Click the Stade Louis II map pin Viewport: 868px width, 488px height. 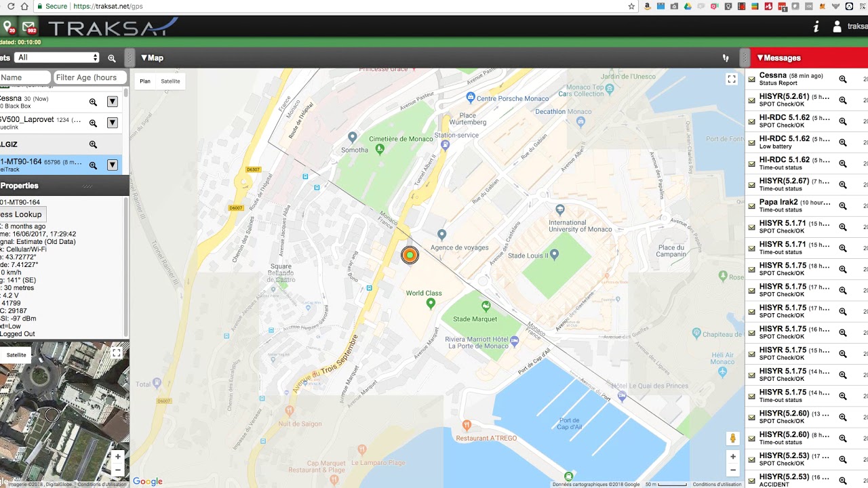click(x=554, y=255)
